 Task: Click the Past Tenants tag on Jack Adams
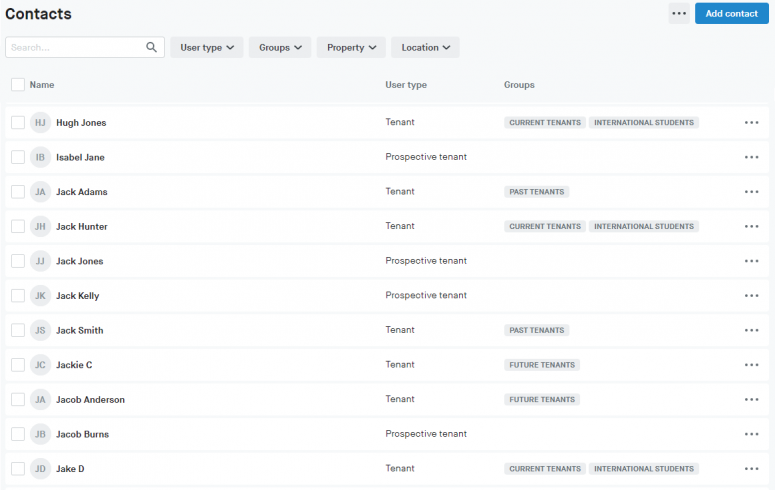pyautogui.click(x=537, y=192)
